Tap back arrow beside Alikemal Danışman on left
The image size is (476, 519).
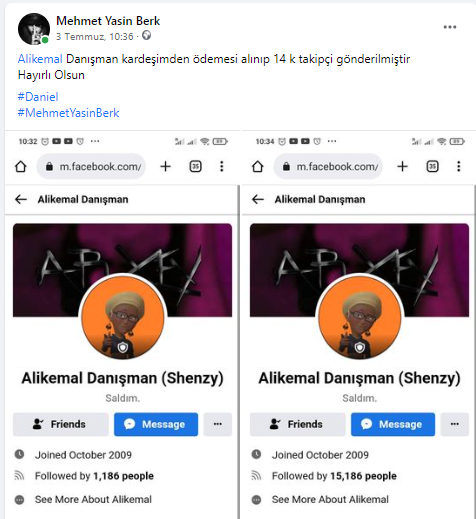coord(21,199)
